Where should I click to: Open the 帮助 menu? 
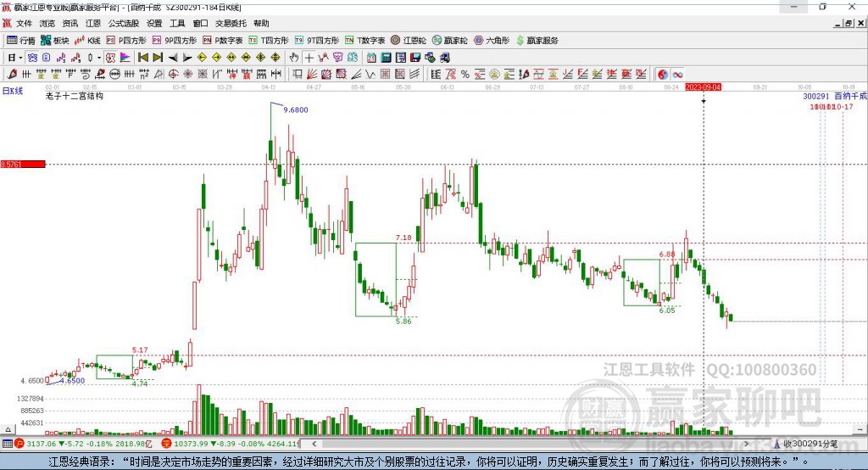261,23
